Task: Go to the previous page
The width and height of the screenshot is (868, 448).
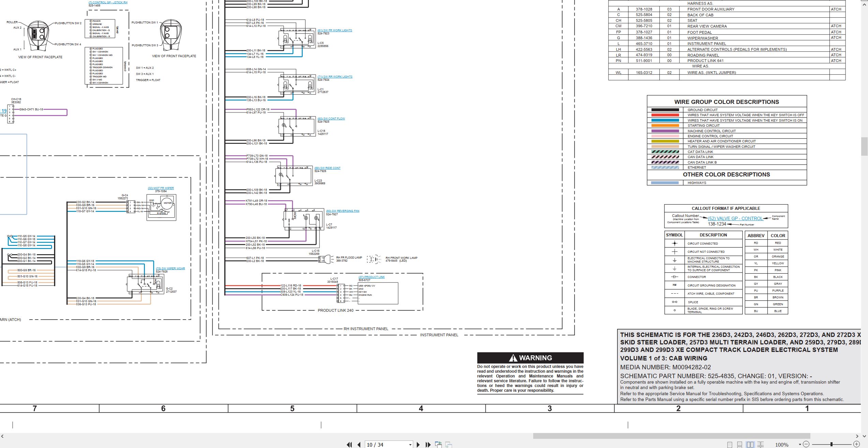Action: 359,445
